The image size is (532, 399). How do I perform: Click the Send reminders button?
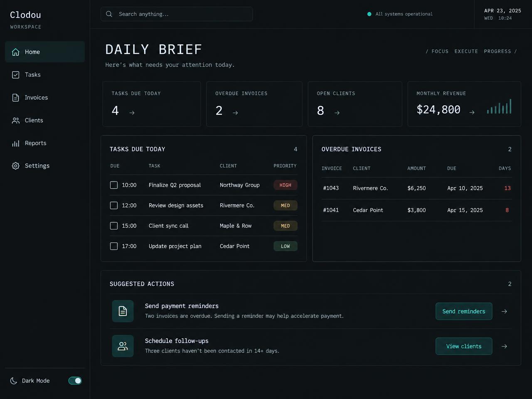click(464, 311)
